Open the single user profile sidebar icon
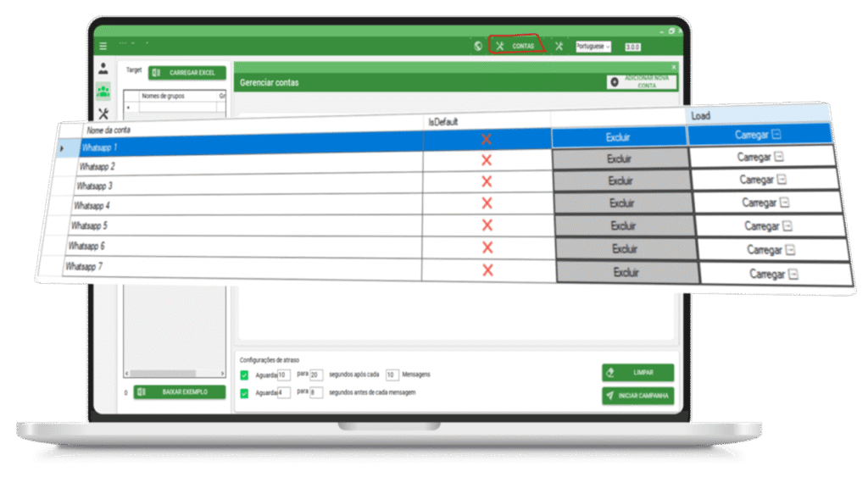The width and height of the screenshot is (868, 483). point(103,69)
